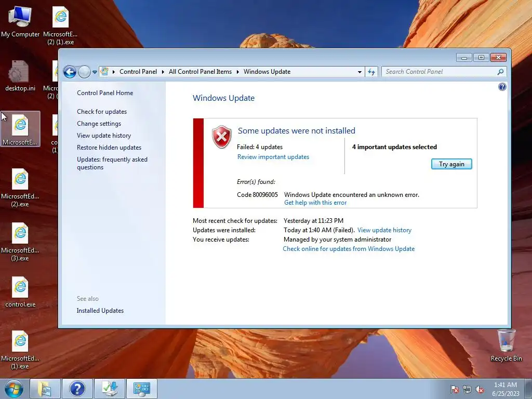Click Action Center flag tray icon

pos(454,389)
